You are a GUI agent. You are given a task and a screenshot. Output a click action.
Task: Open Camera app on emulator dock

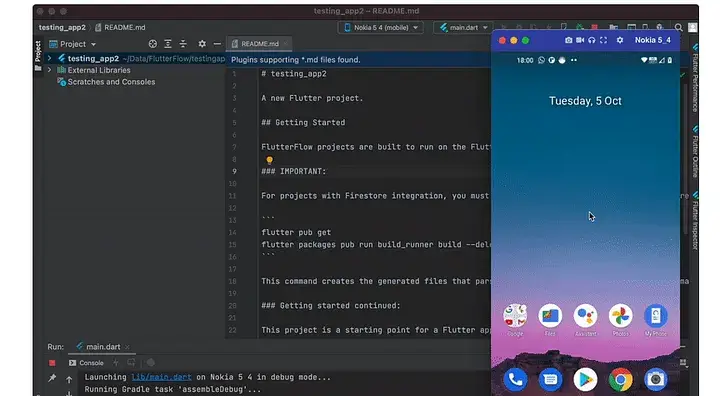tap(655, 379)
